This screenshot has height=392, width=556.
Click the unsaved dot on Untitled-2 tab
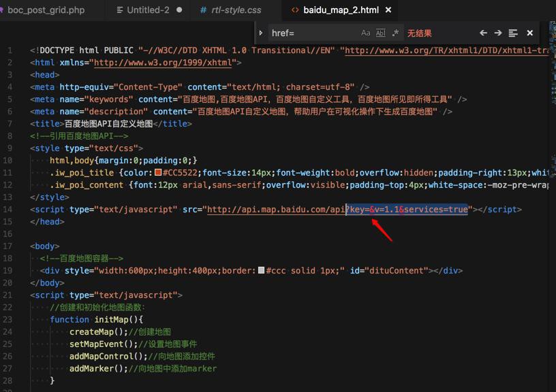coord(179,10)
